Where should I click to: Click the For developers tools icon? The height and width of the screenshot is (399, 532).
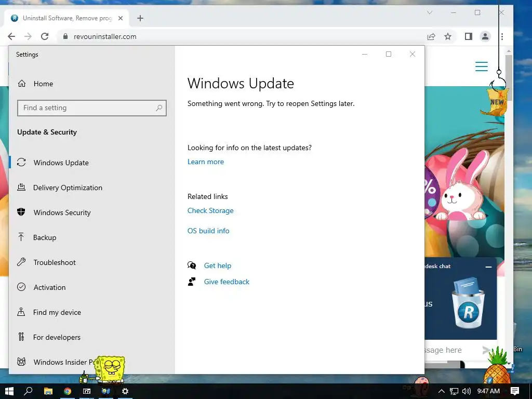point(21,337)
